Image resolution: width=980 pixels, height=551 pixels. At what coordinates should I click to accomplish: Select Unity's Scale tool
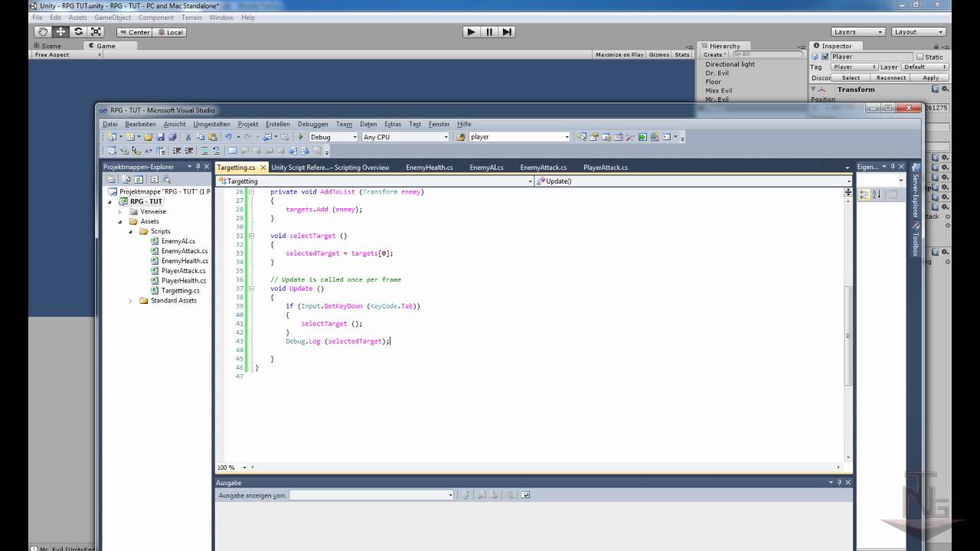[x=96, y=31]
